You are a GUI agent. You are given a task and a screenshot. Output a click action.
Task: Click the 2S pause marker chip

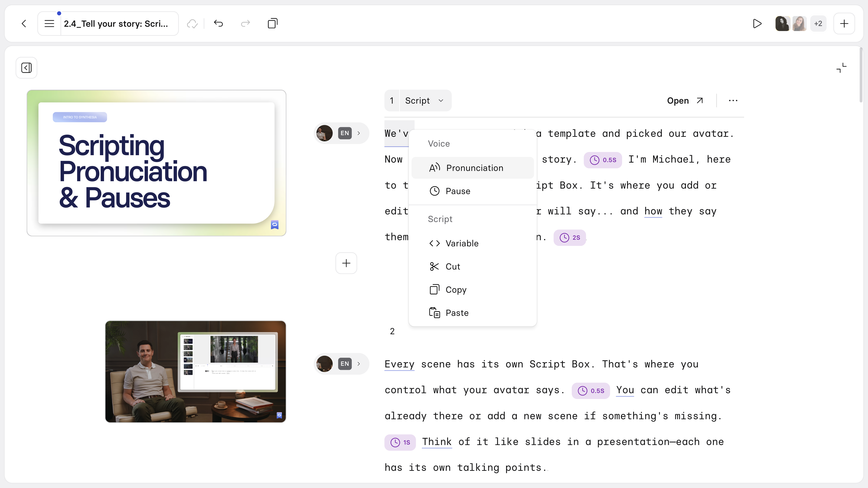(569, 238)
